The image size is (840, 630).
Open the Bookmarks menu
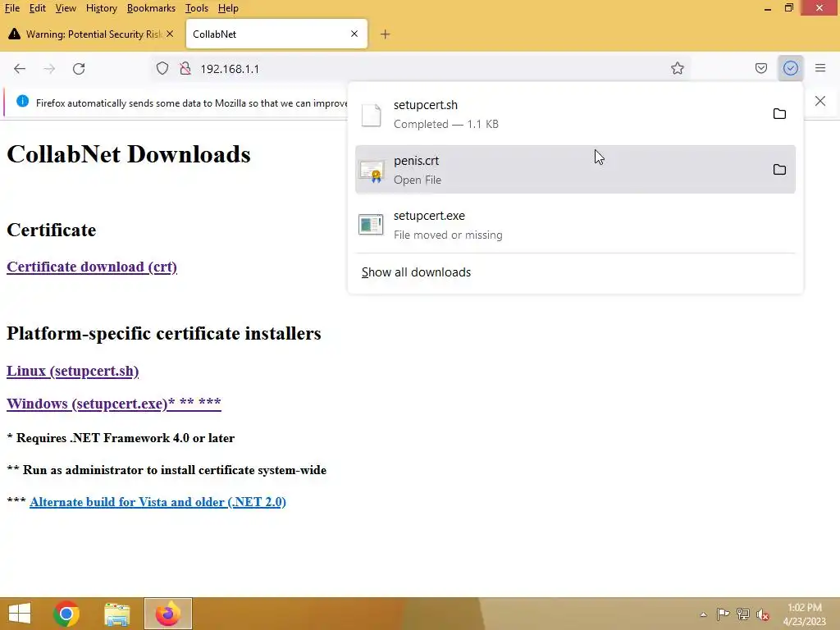pos(151,8)
